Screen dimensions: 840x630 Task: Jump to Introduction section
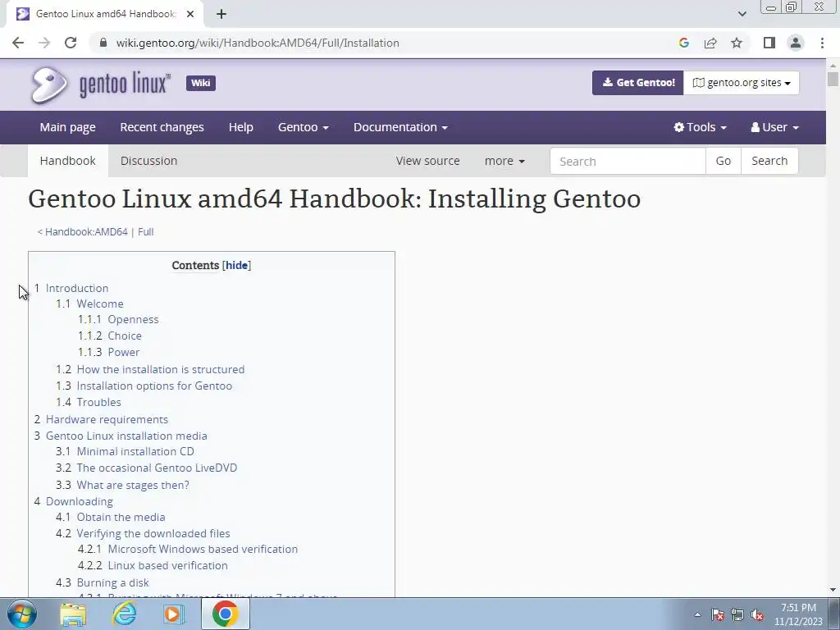pyautogui.click(x=76, y=288)
